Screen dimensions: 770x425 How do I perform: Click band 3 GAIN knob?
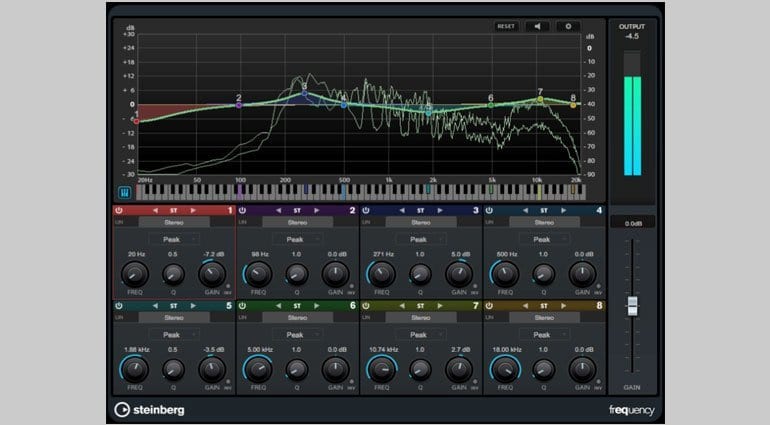pyautogui.click(x=459, y=274)
